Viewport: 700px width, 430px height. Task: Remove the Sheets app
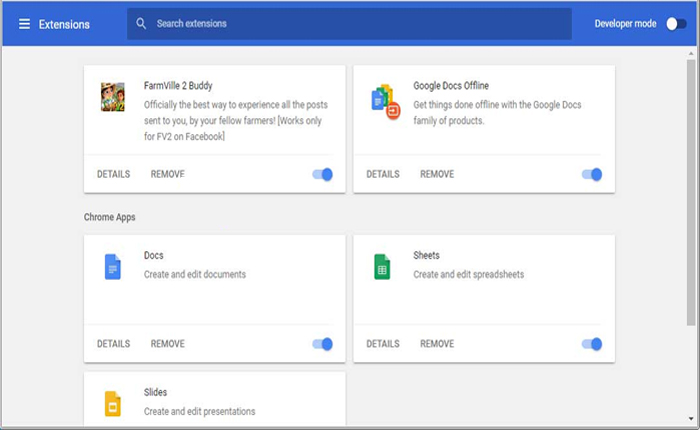click(437, 344)
